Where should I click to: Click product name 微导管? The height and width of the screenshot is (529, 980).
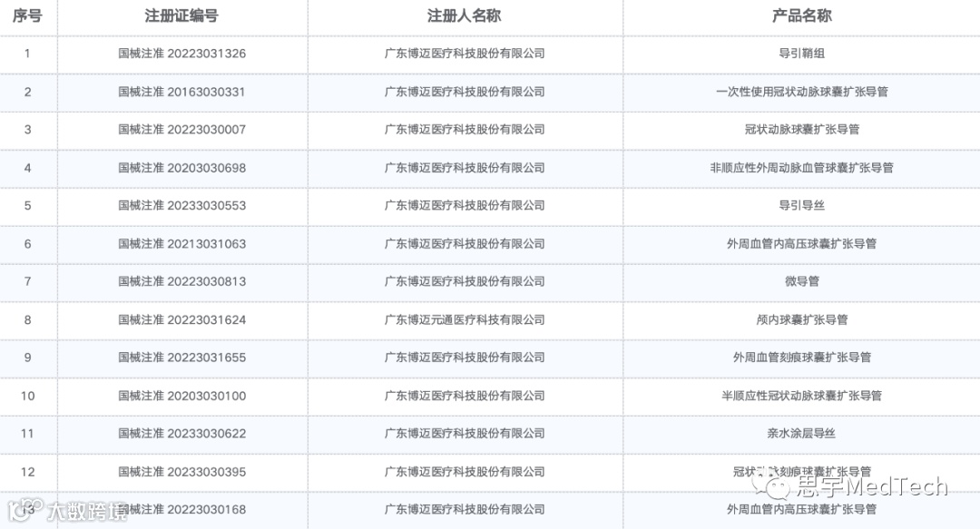point(802,281)
